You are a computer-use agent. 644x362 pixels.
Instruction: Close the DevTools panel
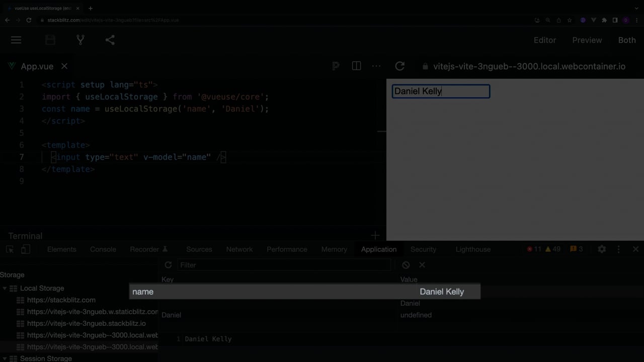pyautogui.click(x=635, y=249)
